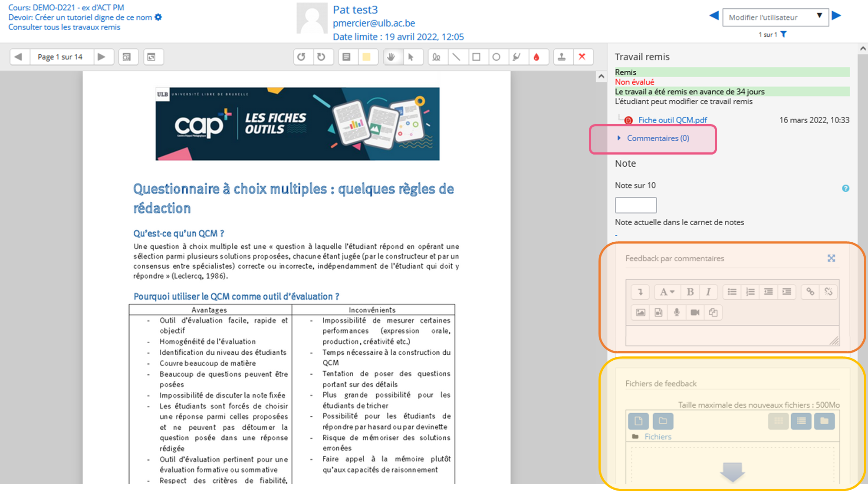Viewport: 868px width, 491px height.
Task: Go to next PDF page
Action: [102, 57]
